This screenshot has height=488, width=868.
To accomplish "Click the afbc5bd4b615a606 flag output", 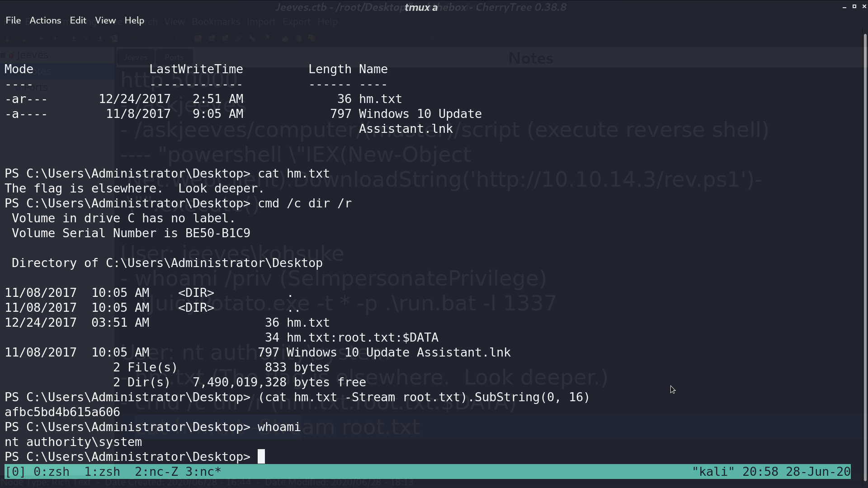I will pyautogui.click(x=62, y=412).
